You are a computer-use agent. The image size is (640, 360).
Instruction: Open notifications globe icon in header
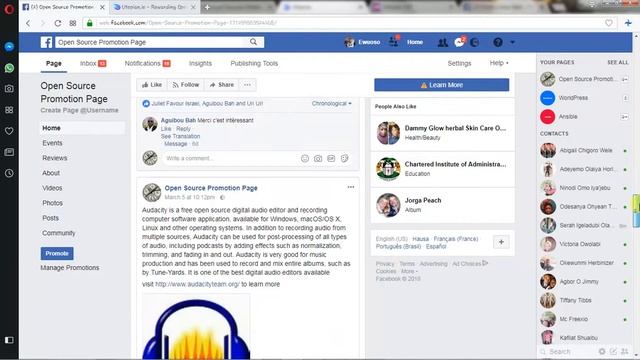click(475, 42)
